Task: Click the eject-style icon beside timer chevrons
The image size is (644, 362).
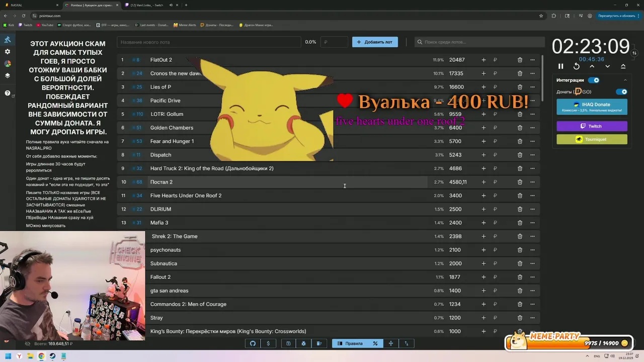Action: (623, 66)
